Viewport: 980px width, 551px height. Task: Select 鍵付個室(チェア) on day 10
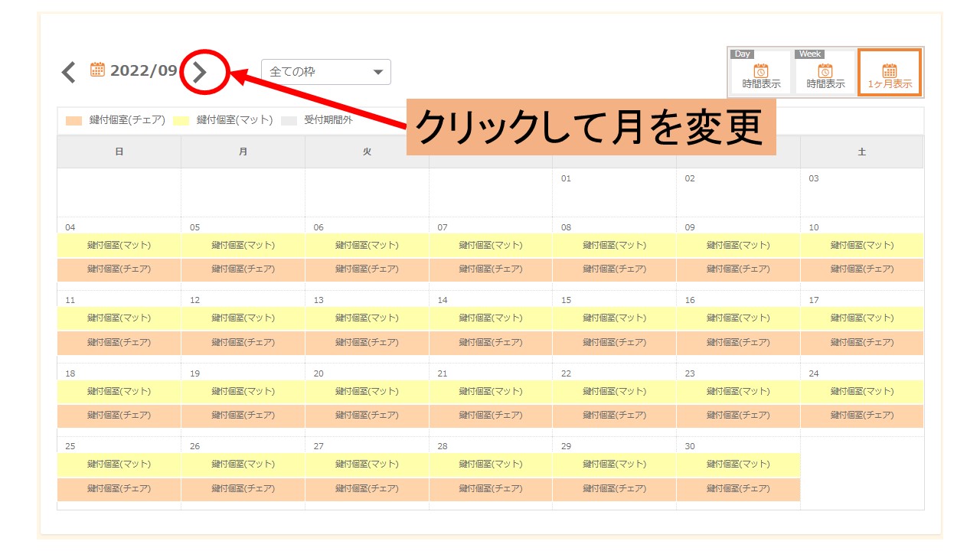(862, 269)
